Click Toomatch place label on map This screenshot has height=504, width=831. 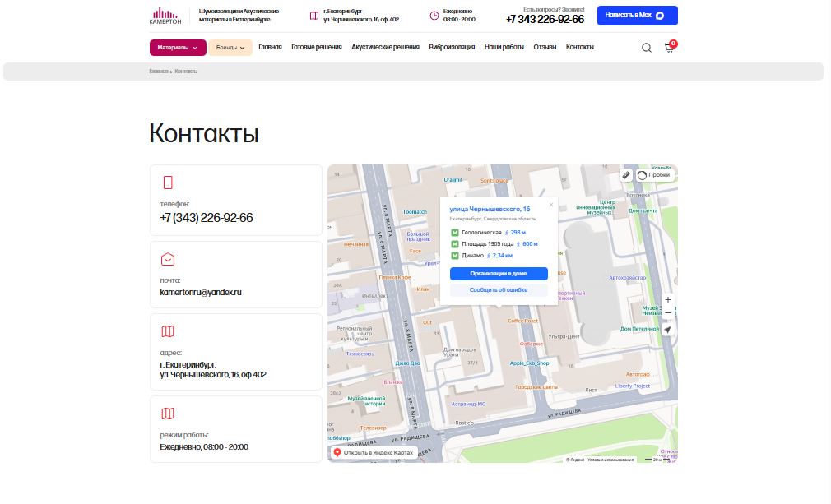pyautogui.click(x=415, y=212)
